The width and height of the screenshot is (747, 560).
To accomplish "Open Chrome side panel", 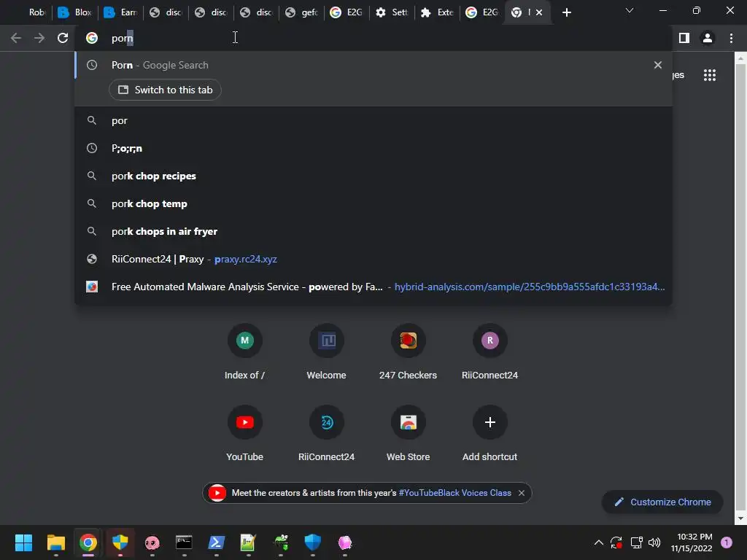I will [x=684, y=38].
